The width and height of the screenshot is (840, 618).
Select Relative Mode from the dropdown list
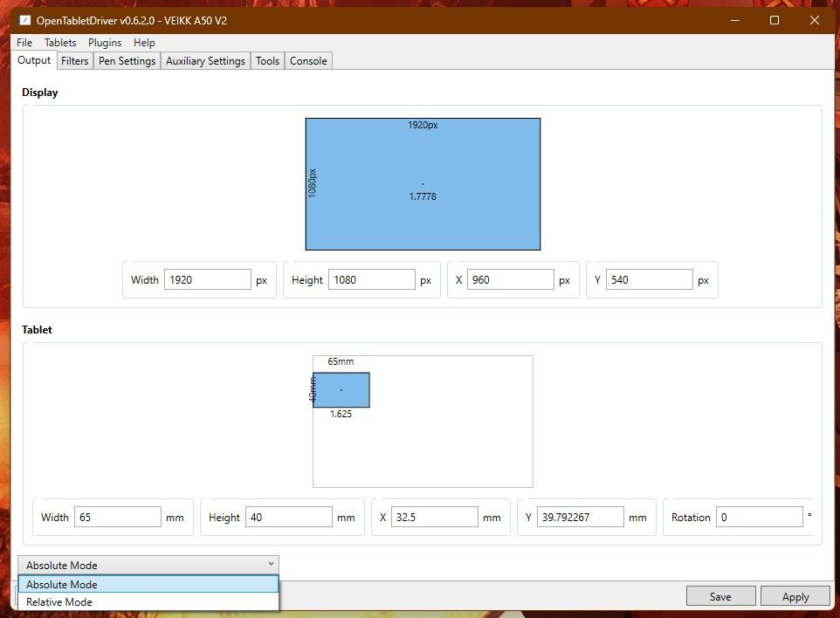coord(59,602)
